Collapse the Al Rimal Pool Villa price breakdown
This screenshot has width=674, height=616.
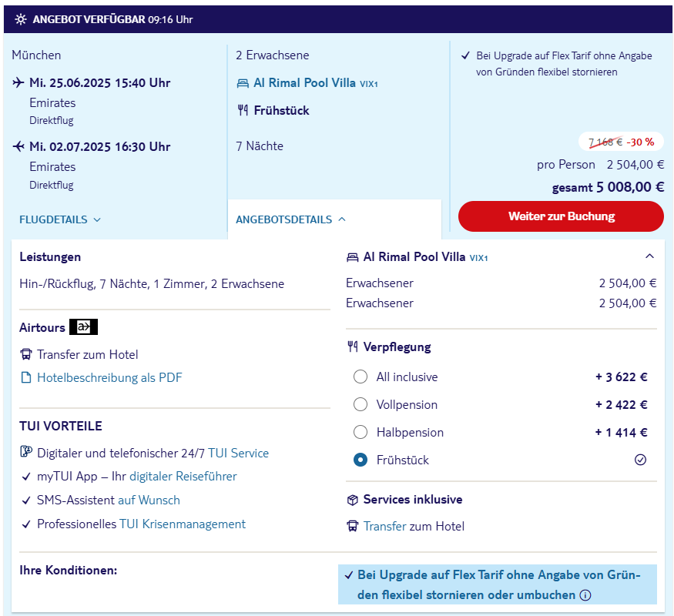click(649, 256)
